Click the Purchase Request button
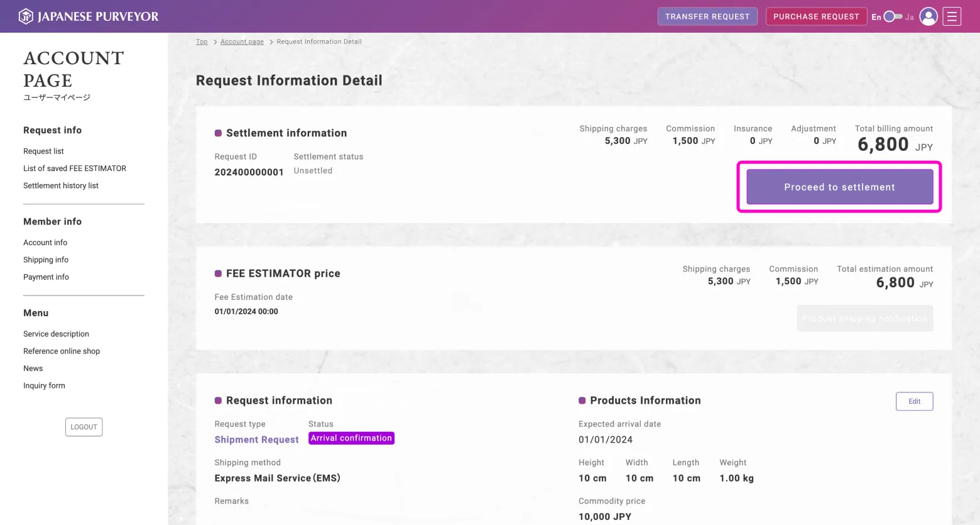The image size is (980, 525). (815, 16)
